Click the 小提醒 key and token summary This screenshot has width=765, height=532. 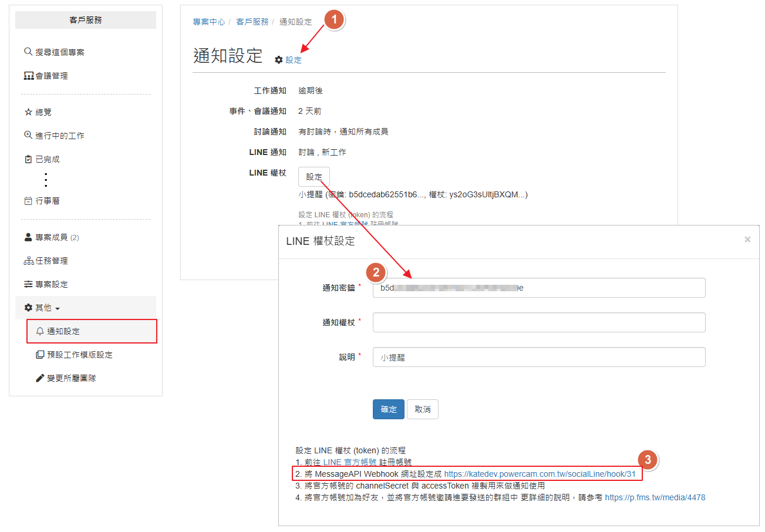(413, 194)
